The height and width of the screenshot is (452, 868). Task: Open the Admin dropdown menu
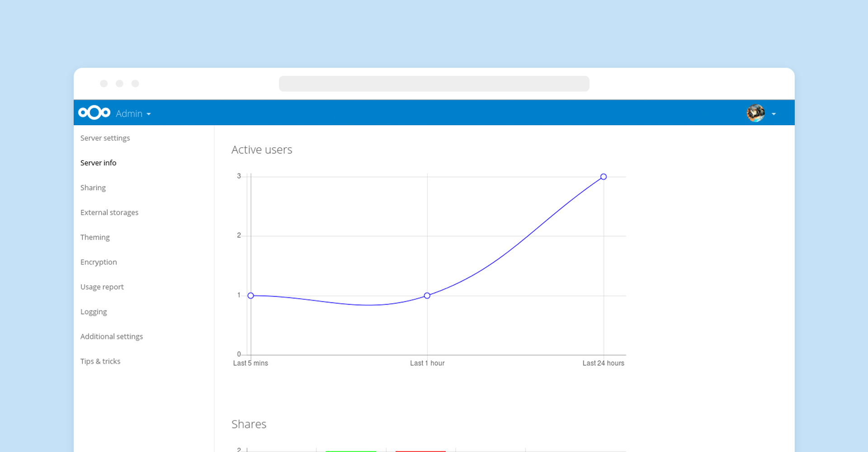[133, 114]
